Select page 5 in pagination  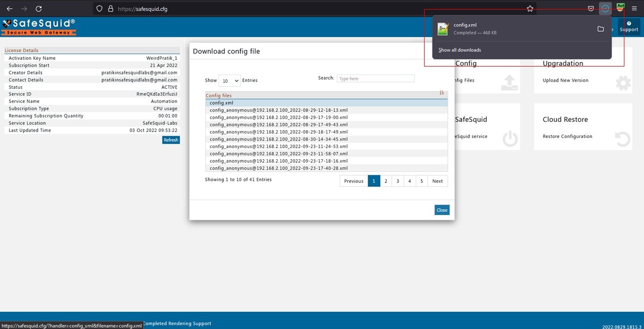tap(422, 181)
